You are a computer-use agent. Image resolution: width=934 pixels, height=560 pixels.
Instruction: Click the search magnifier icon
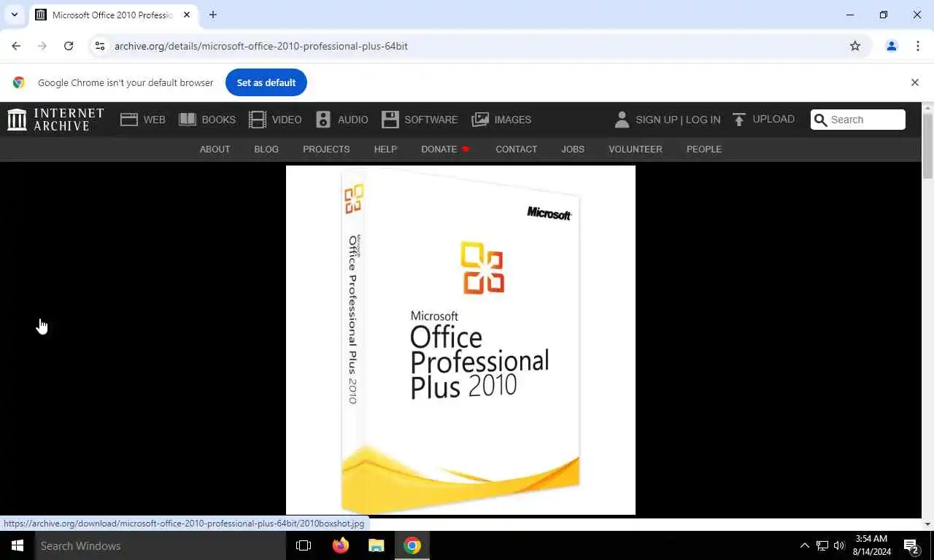[x=821, y=120]
